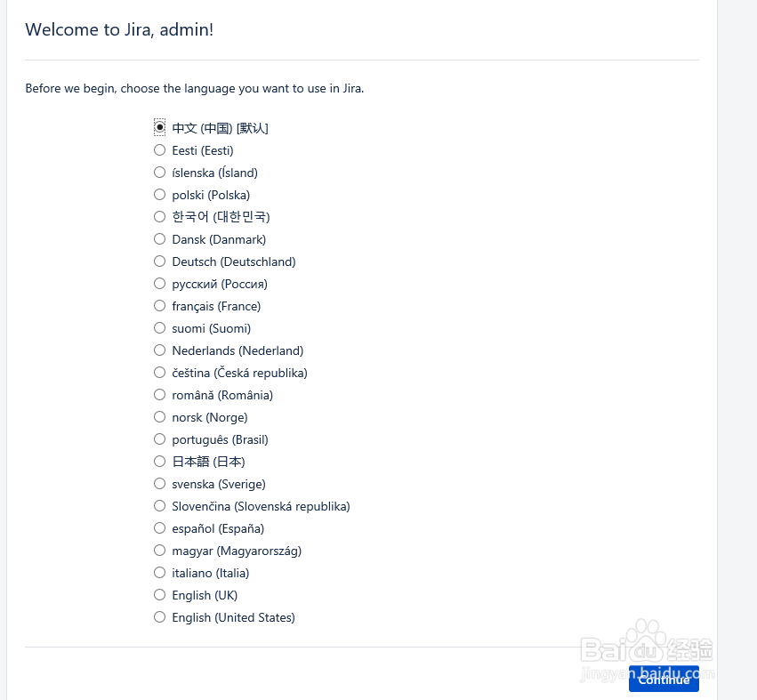Screen dimensions: 757x700
Task: Select 한국어 (대한민국) language option
Action: click(160, 217)
